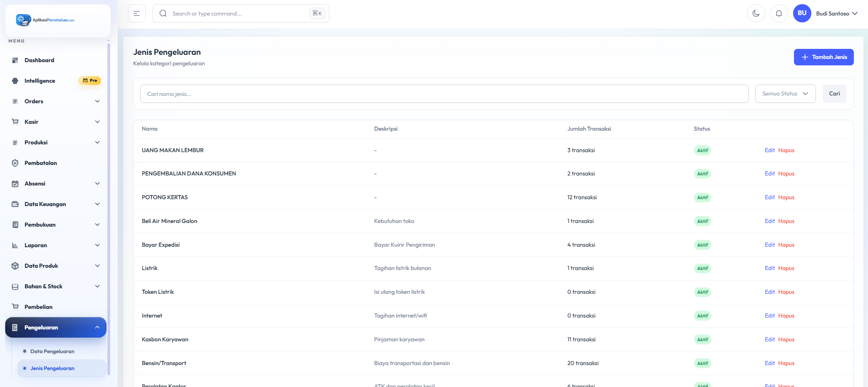Click the Data Produk box icon

pyautogui.click(x=15, y=266)
